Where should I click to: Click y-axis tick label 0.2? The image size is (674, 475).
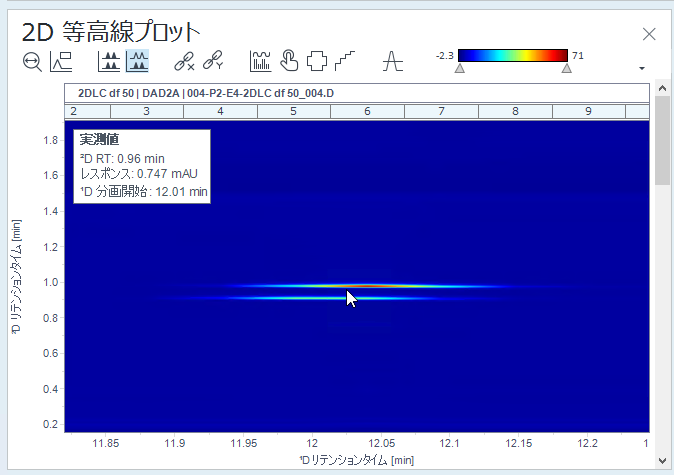pos(50,424)
